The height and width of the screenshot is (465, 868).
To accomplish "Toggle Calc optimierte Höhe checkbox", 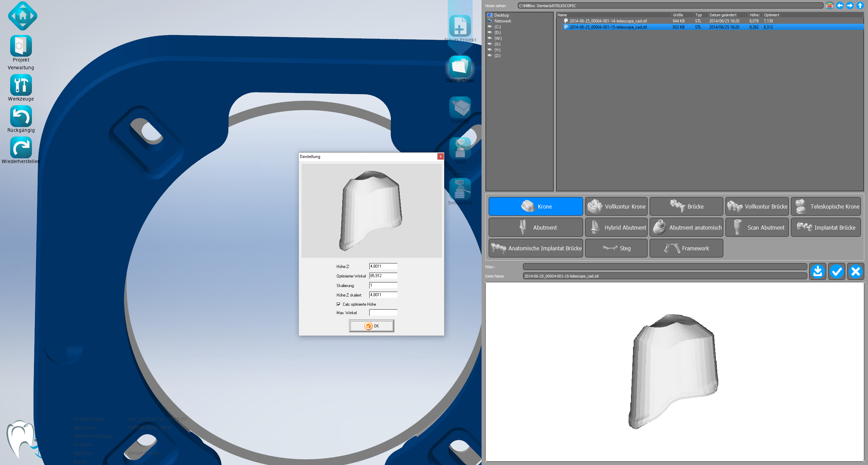I will 339,304.
